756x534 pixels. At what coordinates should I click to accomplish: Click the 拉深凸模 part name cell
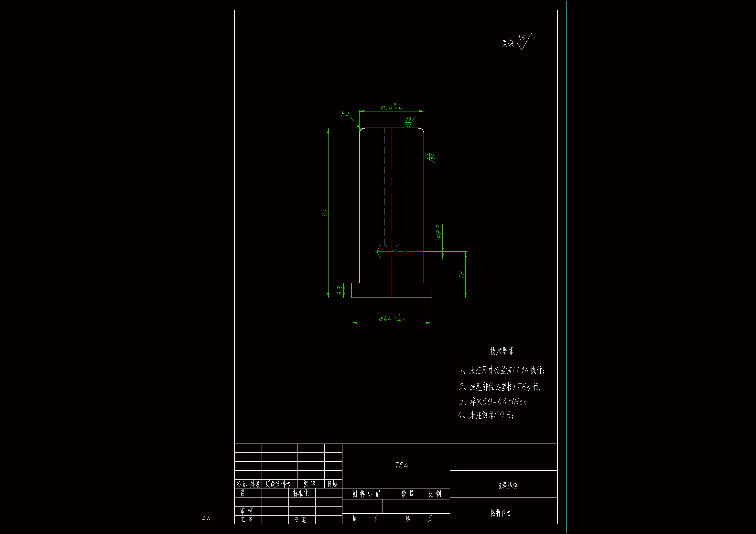point(507,485)
